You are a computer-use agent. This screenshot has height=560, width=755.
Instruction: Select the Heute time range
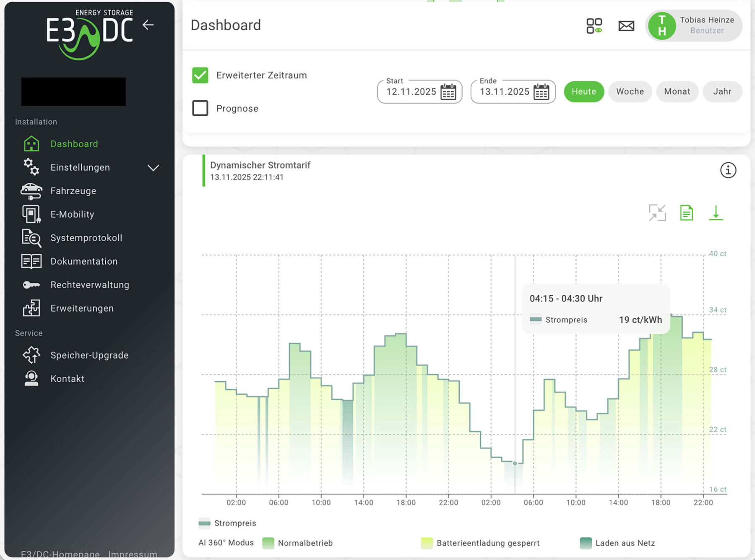(x=584, y=91)
